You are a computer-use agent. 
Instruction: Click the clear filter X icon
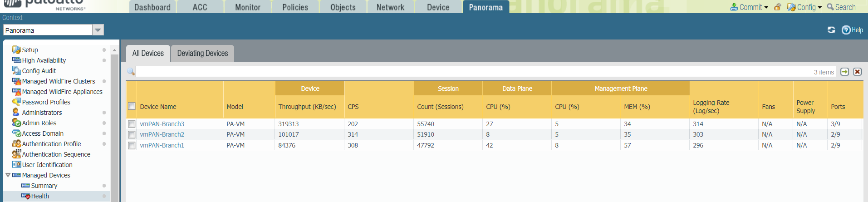[857, 72]
